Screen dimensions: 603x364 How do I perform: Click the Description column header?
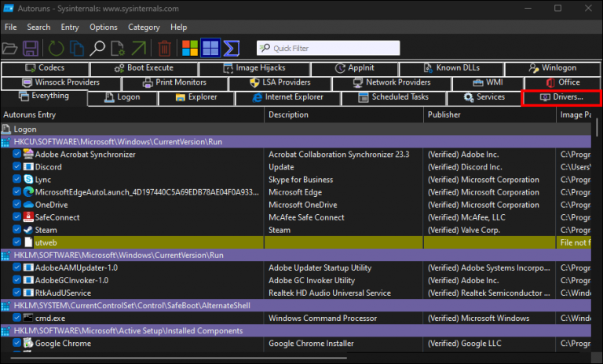coord(288,115)
